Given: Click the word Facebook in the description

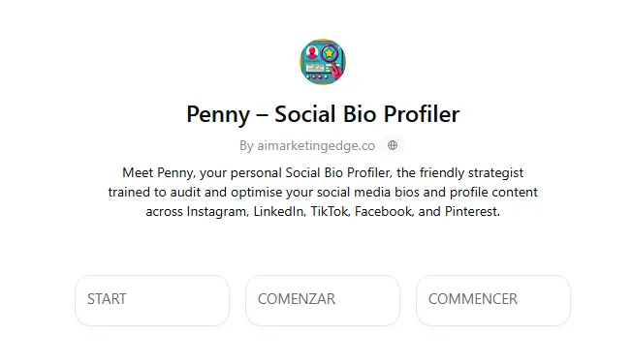Looking at the screenshot, I should pos(384,211).
